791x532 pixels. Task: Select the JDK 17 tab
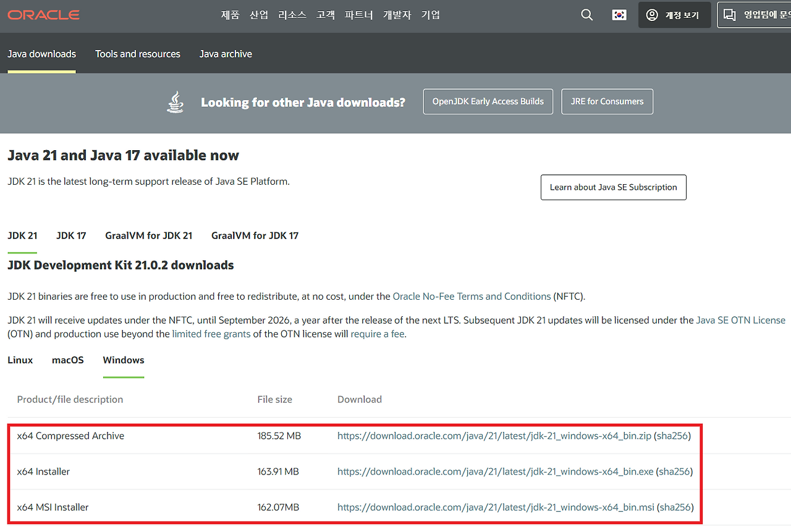tap(70, 235)
